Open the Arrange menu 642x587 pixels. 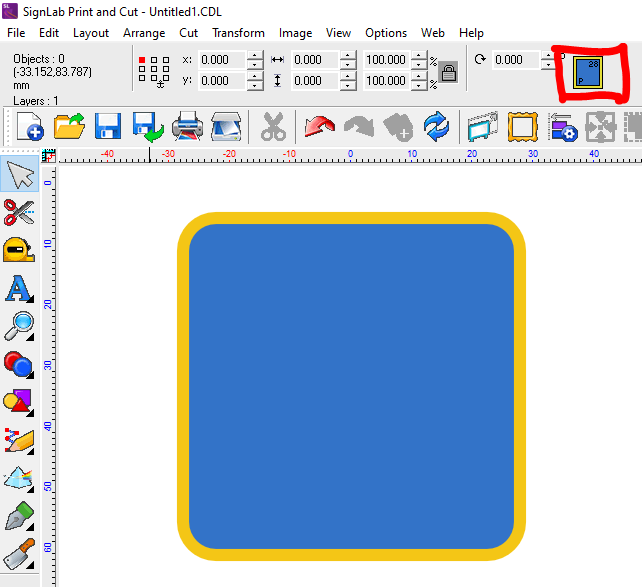pos(144,33)
